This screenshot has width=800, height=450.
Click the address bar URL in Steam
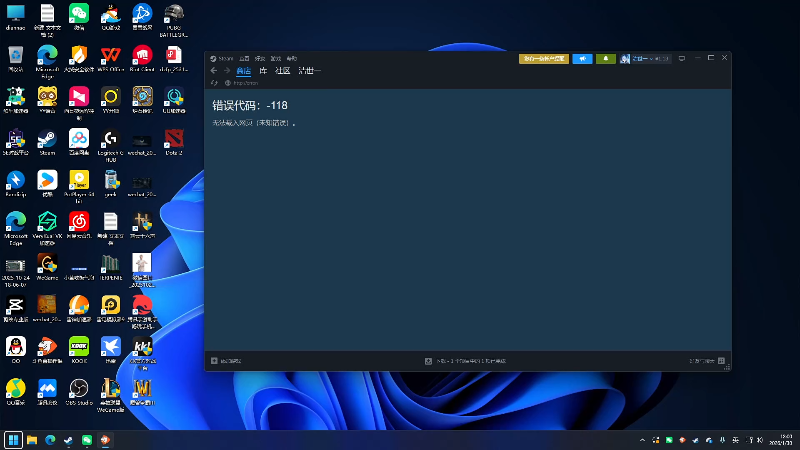pos(246,83)
